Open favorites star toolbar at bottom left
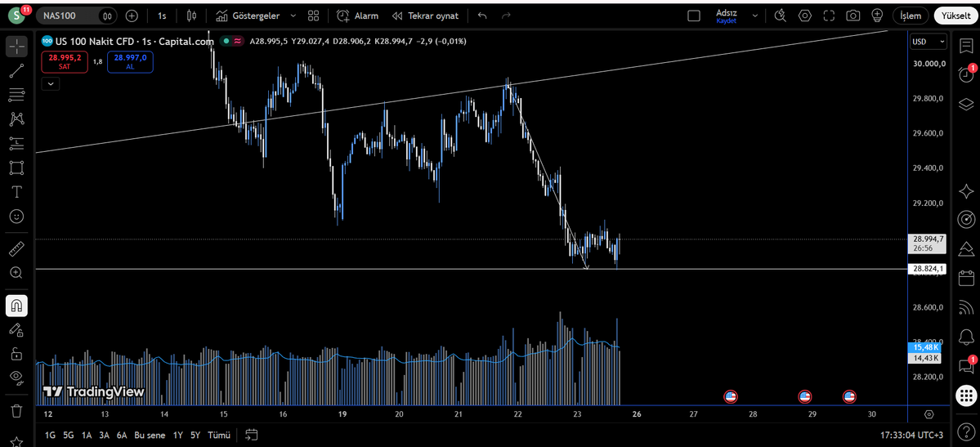The width and height of the screenshot is (980, 447). coord(17,441)
